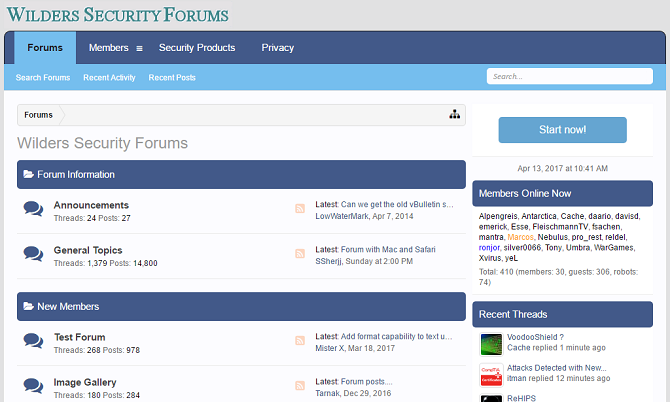Click the Test Forum speech bubble icon
670x402 pixels.
coord(33,341)
